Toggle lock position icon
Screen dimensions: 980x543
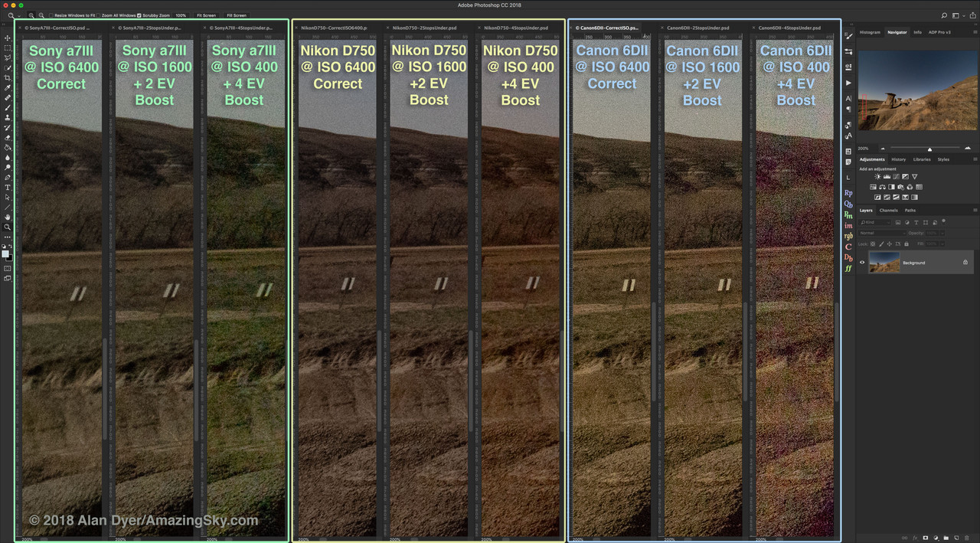pyautogui.click(x=890, y=244)
